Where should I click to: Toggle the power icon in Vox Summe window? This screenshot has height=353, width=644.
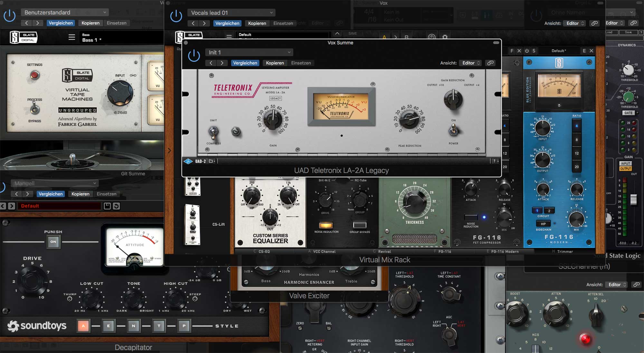(x=194, y=56)
